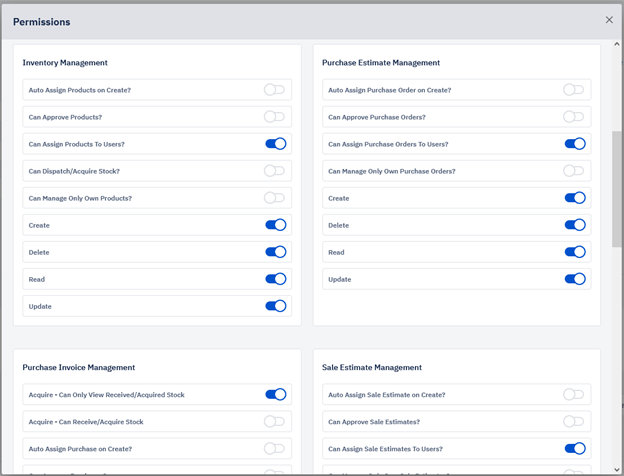Switch on Can Manage Only Own Products
The image size is (624, 476).
pos(274,198)
